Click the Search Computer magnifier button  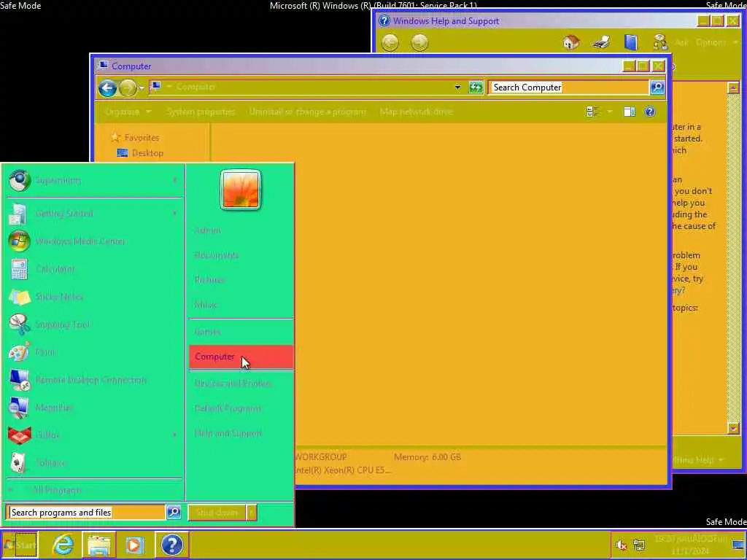[x=657, y=87]
